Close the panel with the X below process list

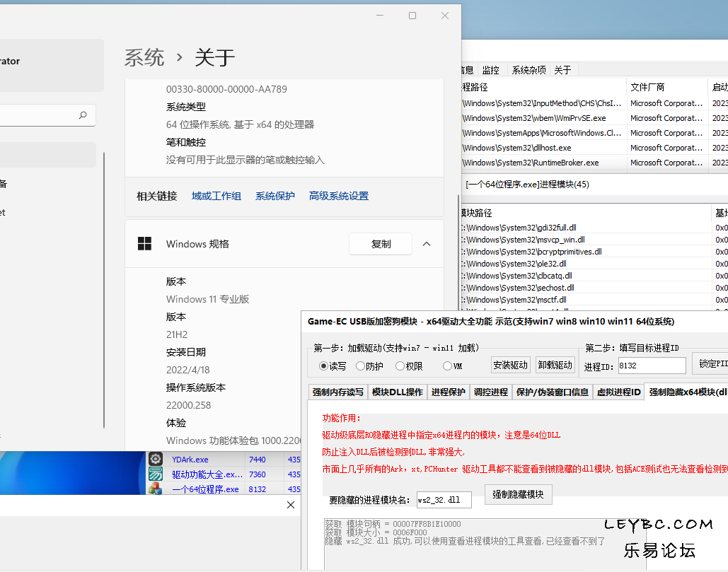coord(291,505)
